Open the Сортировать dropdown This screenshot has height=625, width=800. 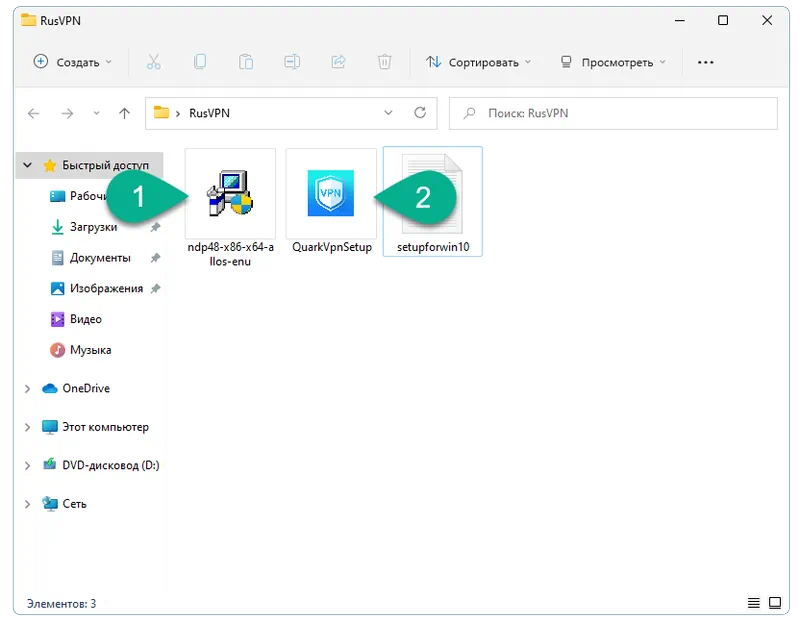point(478,62)
